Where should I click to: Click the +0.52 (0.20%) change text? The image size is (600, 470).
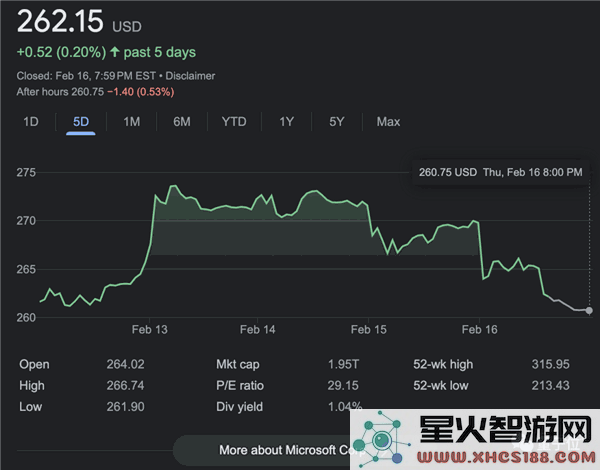(x=61, y=52)
